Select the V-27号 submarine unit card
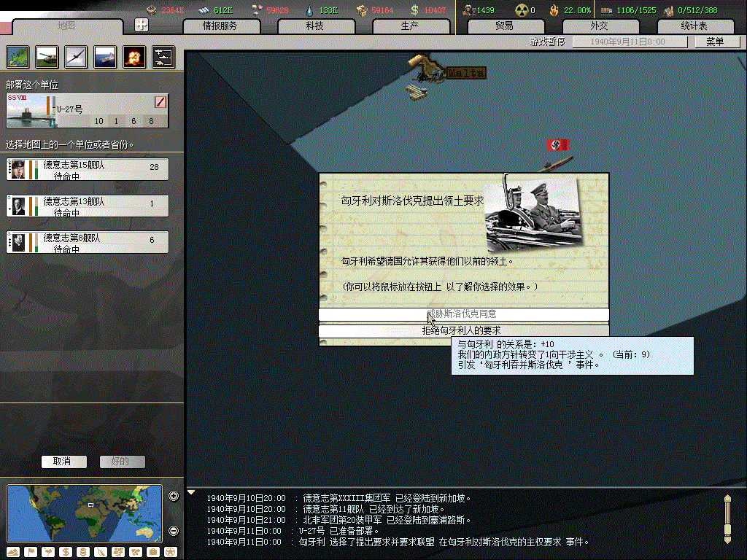The width and height of the screenshot is (747, 560). (88, 111)
